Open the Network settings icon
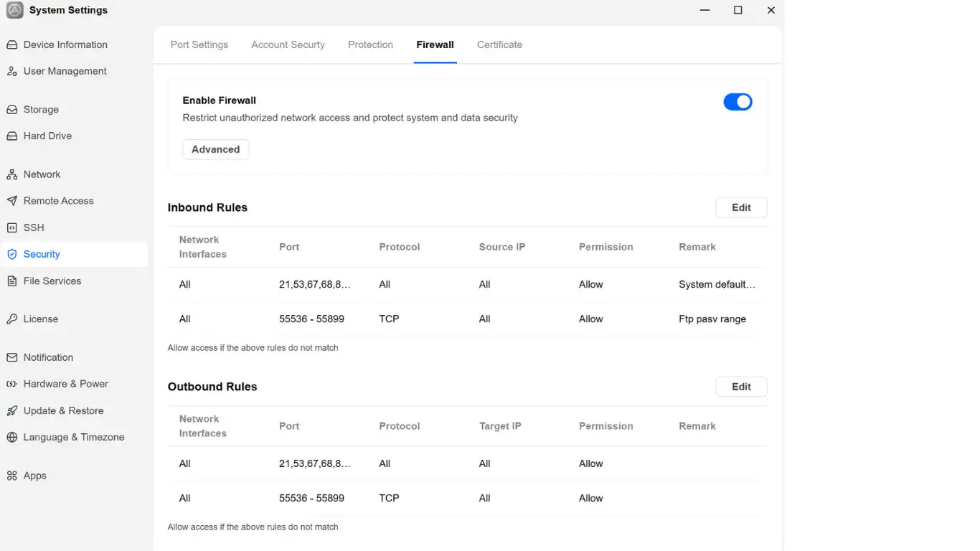This screenshot has height=551, width=980. click(x=11, y=174)
